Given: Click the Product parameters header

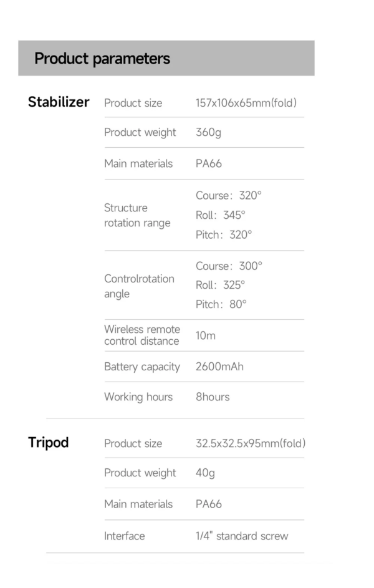Looking at the screenshot, I should (x=102, y=59).
